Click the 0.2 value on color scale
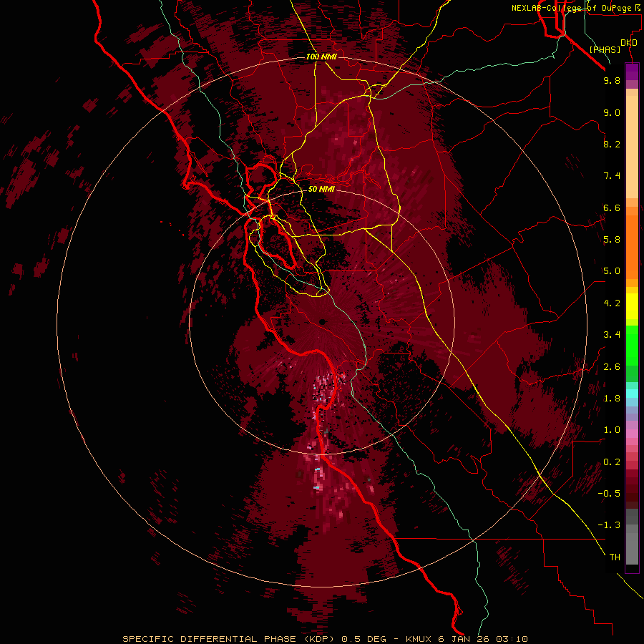 click(x=612, y=462)
